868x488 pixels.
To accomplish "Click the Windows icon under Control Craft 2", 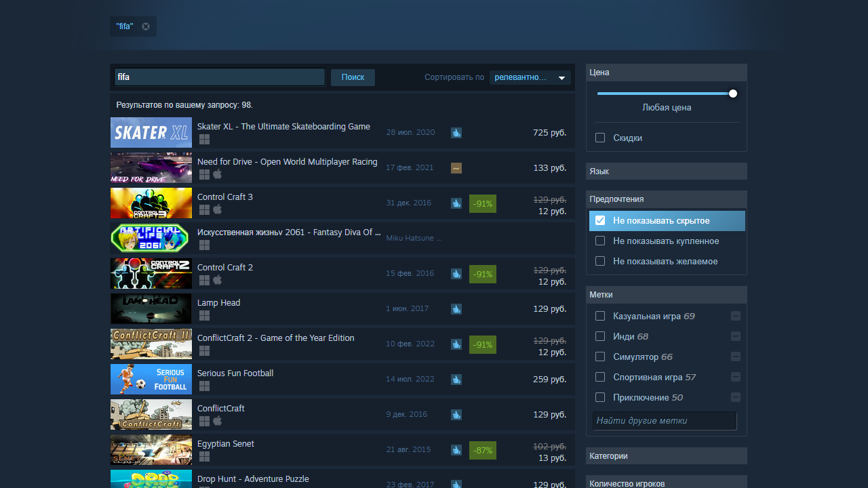I will point(204,280).
